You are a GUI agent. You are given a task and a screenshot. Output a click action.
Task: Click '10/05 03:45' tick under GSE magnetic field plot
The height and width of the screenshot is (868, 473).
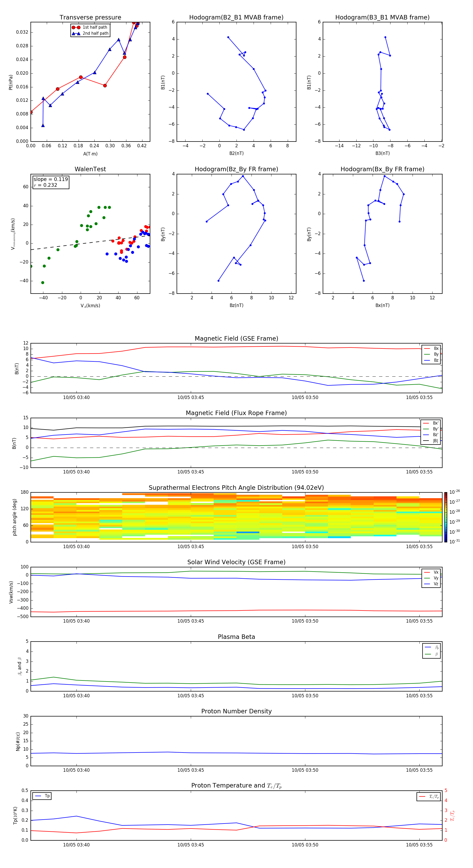coord(191,398)
